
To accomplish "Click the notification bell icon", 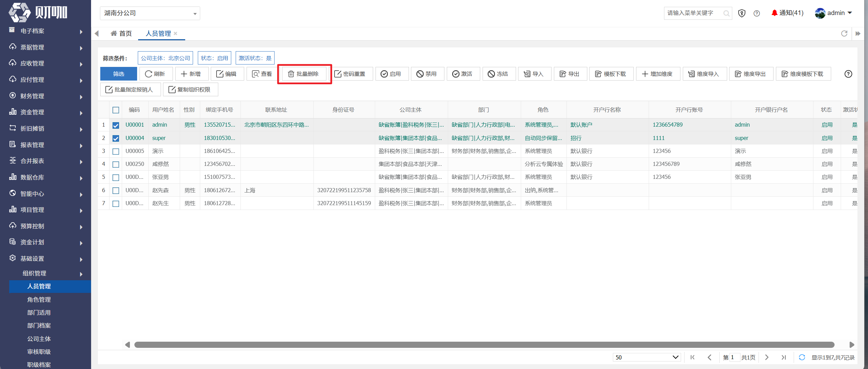I will (774, 13).
